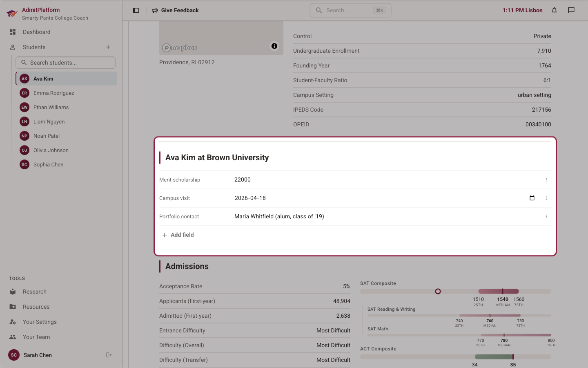Click the Students person icon

coord(13,47)
